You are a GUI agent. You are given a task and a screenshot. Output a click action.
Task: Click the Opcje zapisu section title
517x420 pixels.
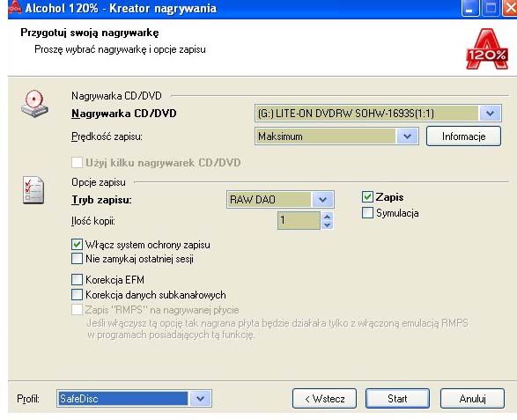pyautogui.click(x=99, y=182)
